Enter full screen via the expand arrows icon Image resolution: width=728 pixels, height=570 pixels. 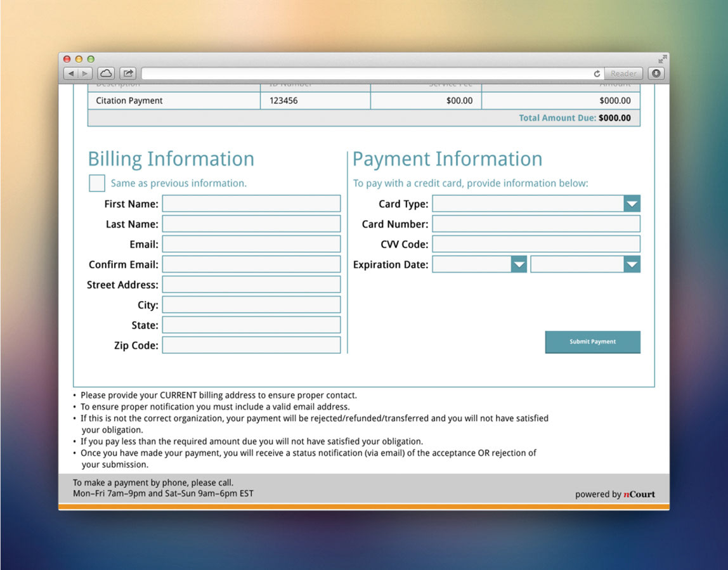click(663, 59)
